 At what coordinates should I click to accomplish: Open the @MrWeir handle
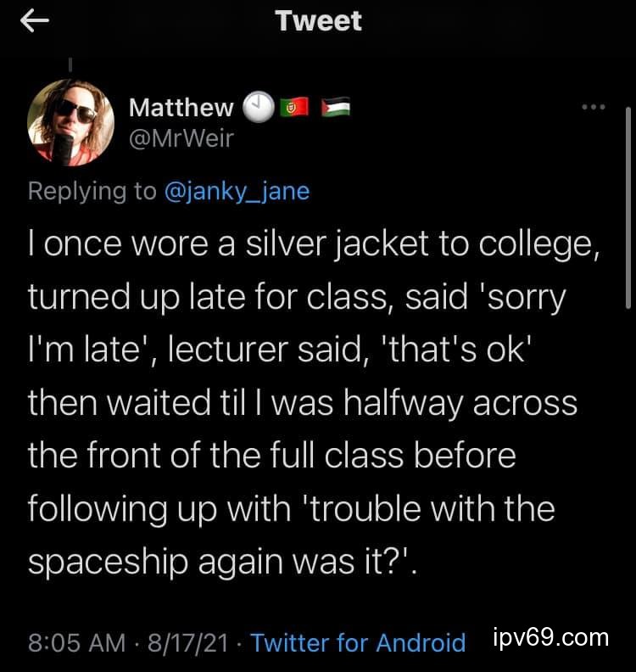180,138
